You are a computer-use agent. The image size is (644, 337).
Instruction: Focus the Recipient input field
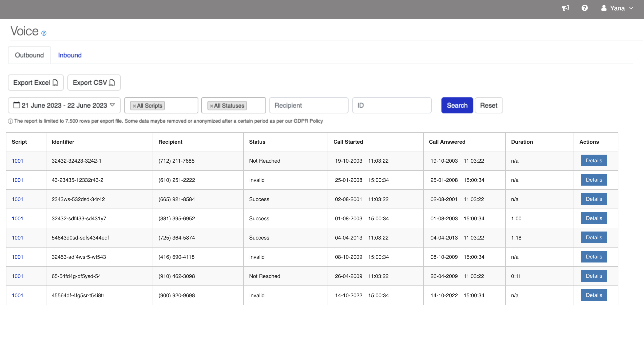pyautogui.click(x=308, y=105)
